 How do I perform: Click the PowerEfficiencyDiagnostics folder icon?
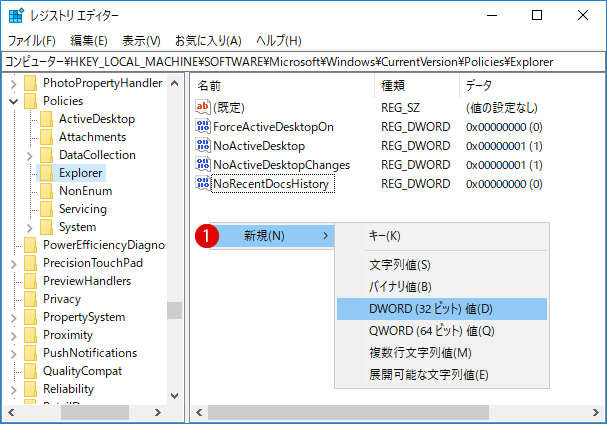click(30, 245)
